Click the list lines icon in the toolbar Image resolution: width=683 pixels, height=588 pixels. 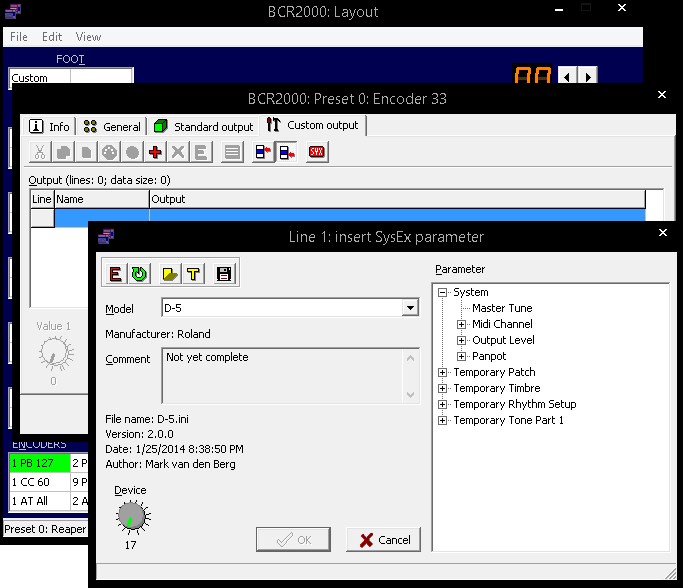click(x=232, y=152)
